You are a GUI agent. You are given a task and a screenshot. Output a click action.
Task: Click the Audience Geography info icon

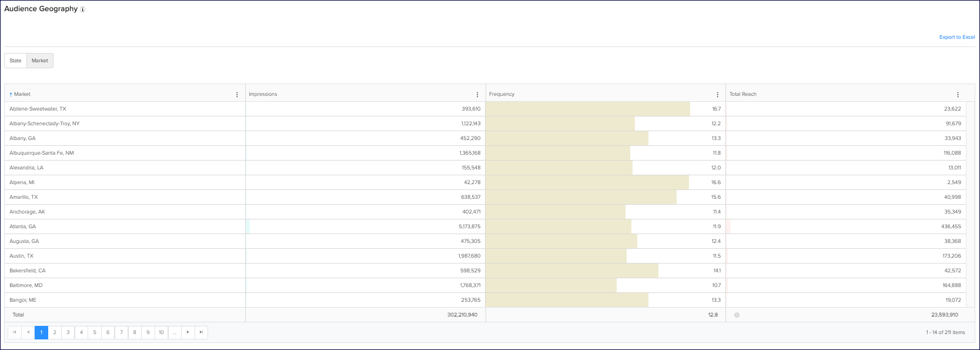point(83,9)
